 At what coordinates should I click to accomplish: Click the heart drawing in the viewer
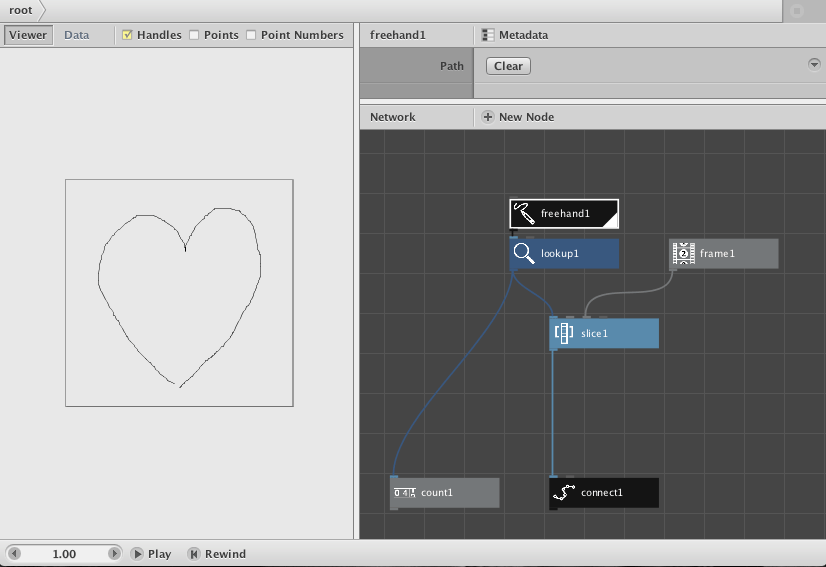click(179, 297)
